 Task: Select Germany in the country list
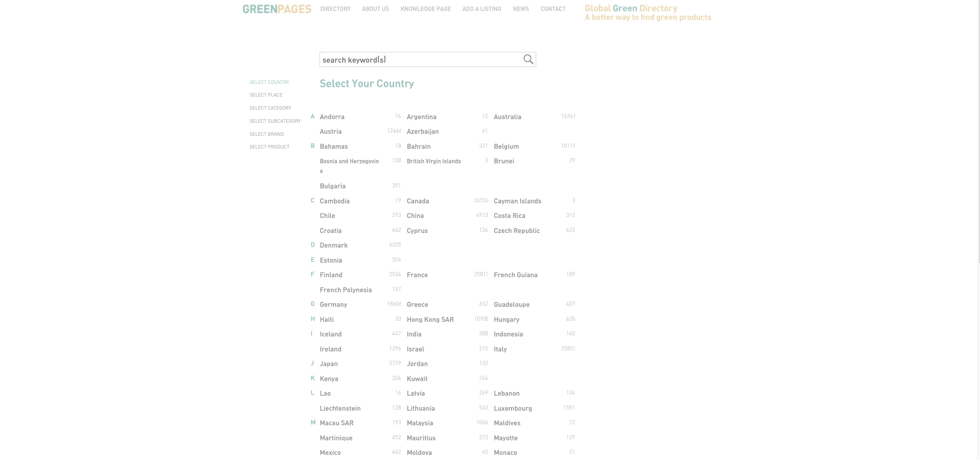coord(333,305)
